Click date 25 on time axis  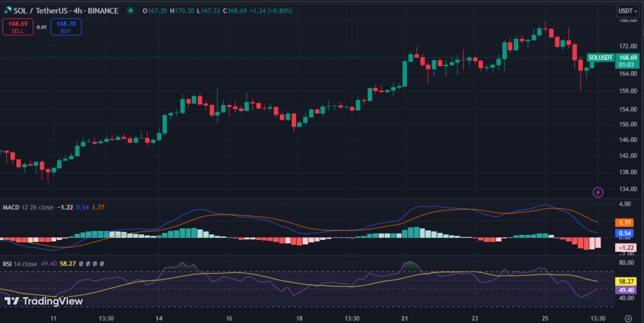click(x=545, y=319)
